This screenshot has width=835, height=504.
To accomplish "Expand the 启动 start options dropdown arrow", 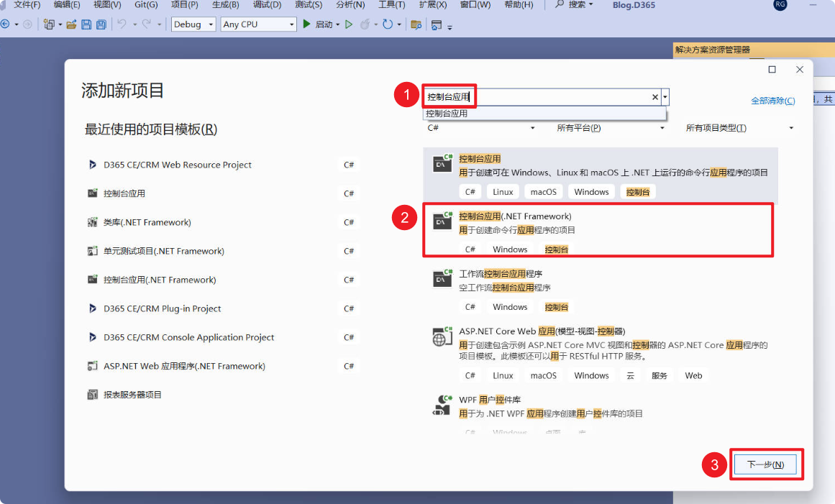I will pos(337,25).
